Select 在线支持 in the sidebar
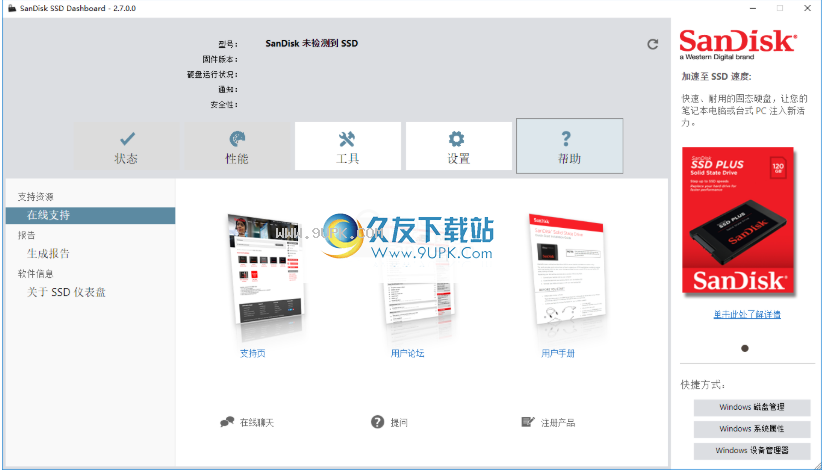The height and width of the screenshot is (472, 823). tap(90, 215)
